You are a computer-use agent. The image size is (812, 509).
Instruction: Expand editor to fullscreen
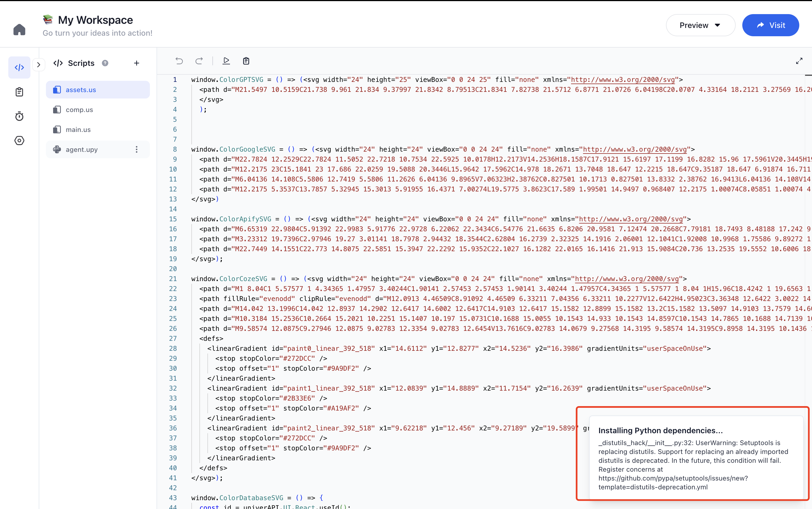[799, 61]
